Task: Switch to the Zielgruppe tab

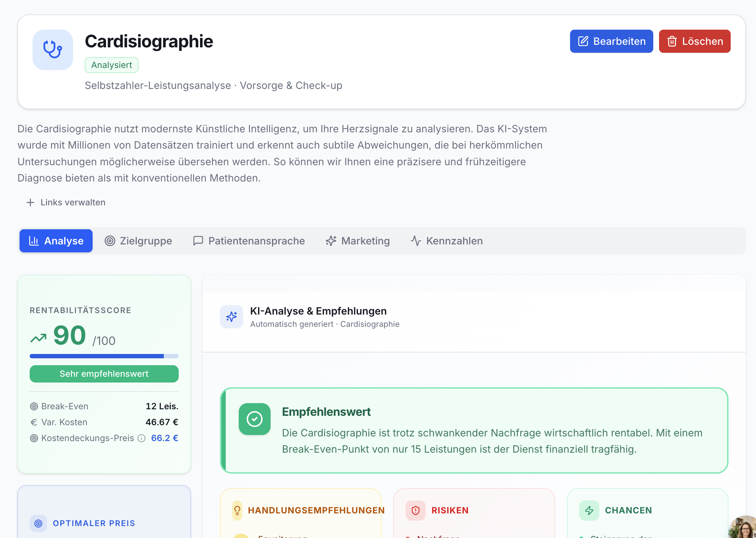Action: [138, 241]
